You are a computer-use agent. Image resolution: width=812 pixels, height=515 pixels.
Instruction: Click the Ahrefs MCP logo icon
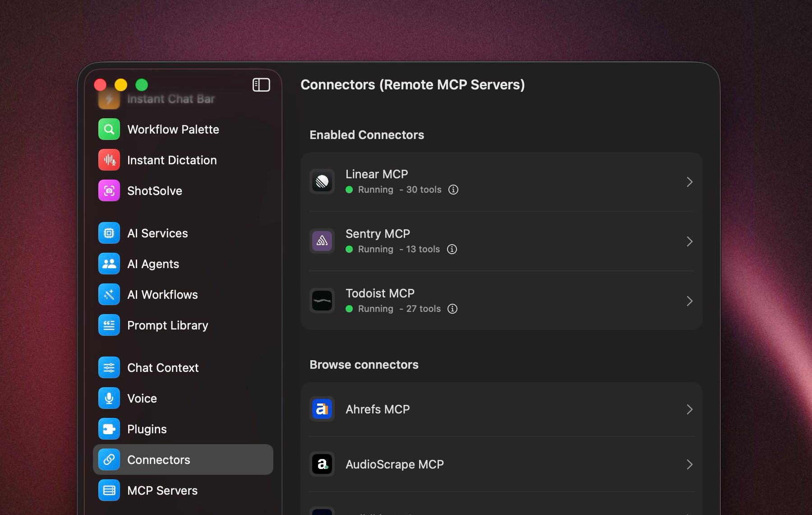pos(322,409)
